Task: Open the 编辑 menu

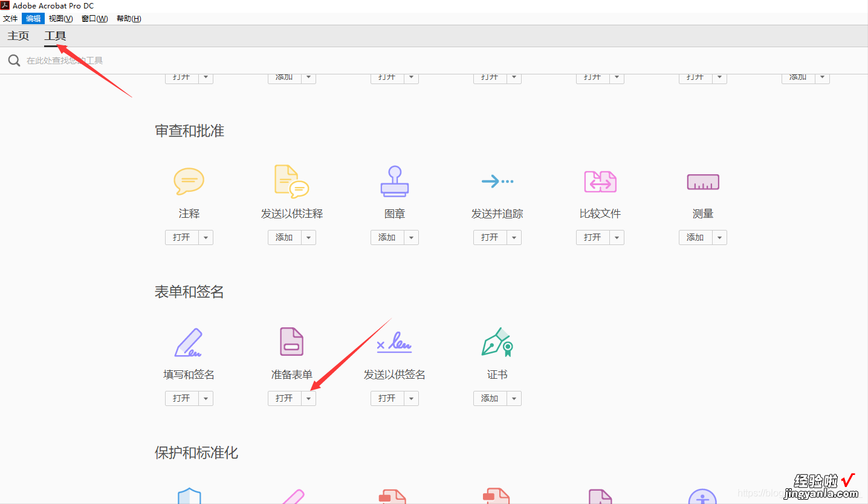Action: [33, 19]
